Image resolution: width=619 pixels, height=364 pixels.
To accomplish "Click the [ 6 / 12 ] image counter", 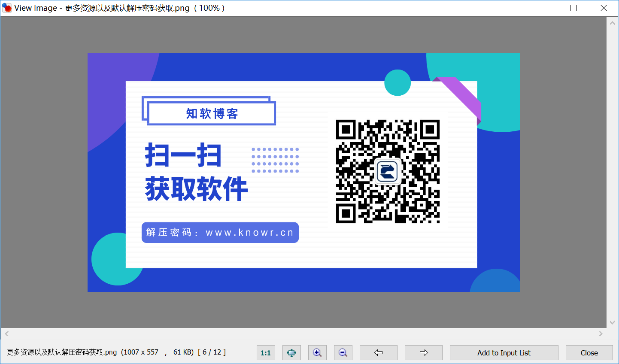I will click(x=212, y=352).
